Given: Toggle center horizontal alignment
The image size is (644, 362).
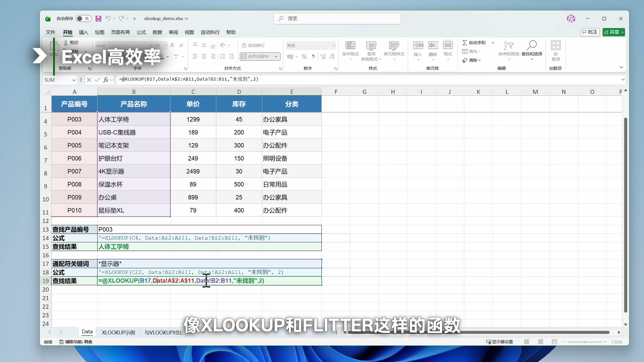Looking at the screenshot, I should (204, 56).
